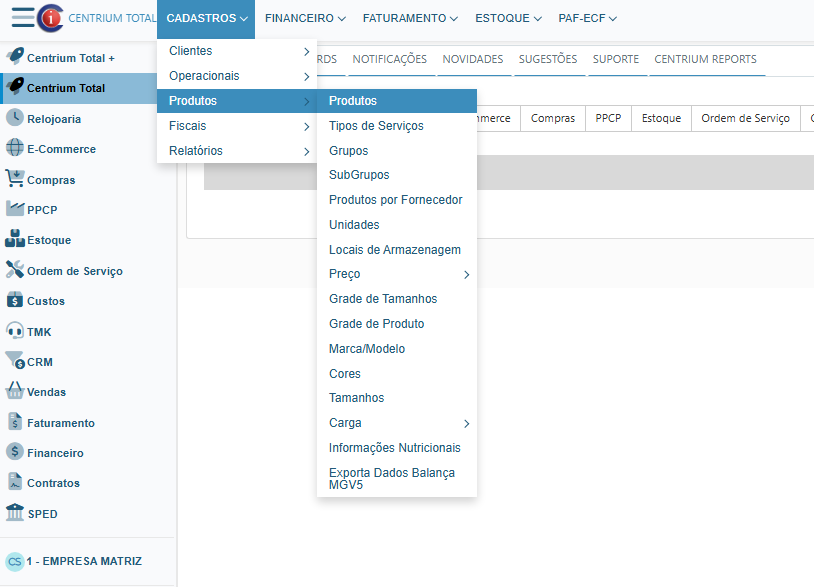Choose Grade de Tamanhos menu entry
Viewport: 814px width, 587px height.
tap(383, 299)
